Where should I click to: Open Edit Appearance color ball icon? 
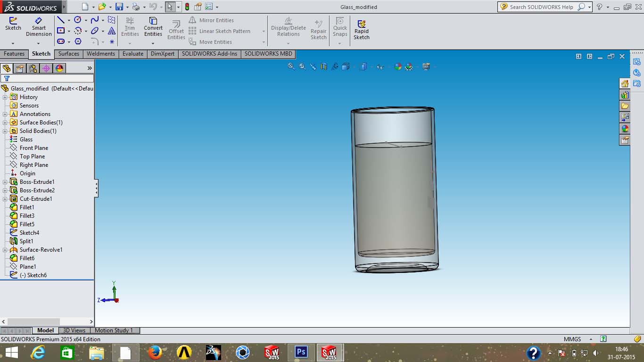coord(398,66)
